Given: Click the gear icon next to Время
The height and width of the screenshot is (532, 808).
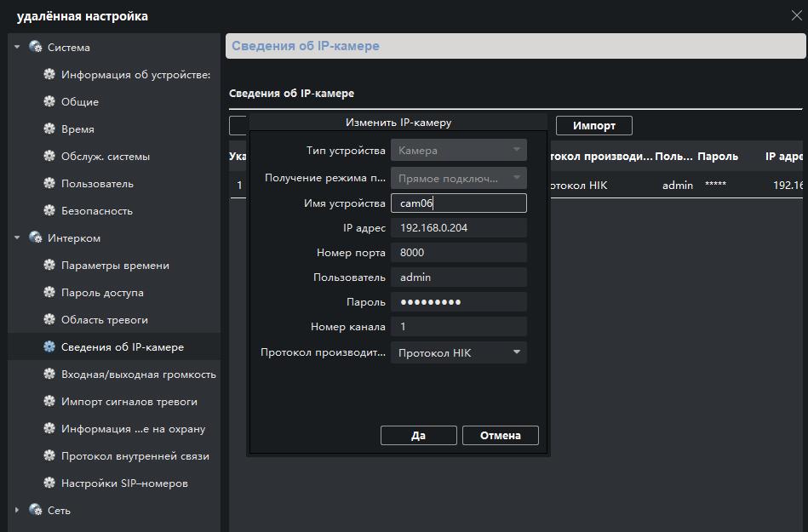Looking at the screenshot, I should click(x=49, y=129).
